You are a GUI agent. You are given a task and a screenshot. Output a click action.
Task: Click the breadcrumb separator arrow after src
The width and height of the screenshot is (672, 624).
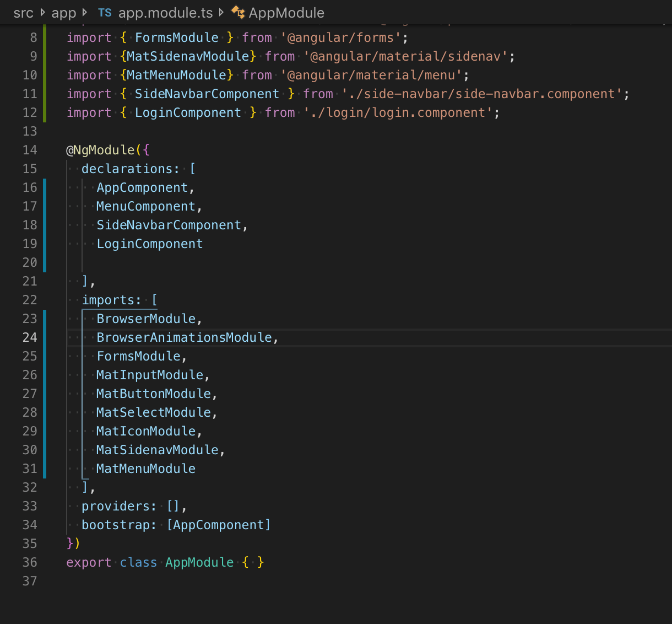pyautogui.click(x=42, y=12)
